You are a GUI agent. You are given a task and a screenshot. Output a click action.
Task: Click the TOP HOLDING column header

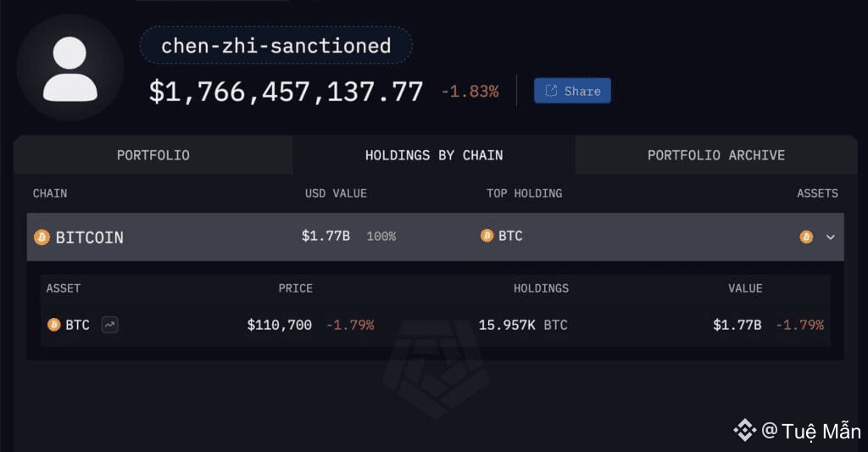(x=524, y=193)
